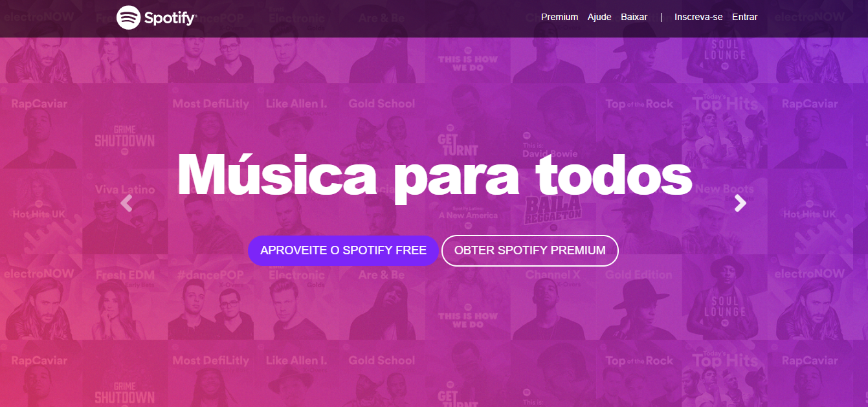Click the Inscreva-se sign-up link
The width and height of the screenshot is (868, 407).
[x=698, y=17]
